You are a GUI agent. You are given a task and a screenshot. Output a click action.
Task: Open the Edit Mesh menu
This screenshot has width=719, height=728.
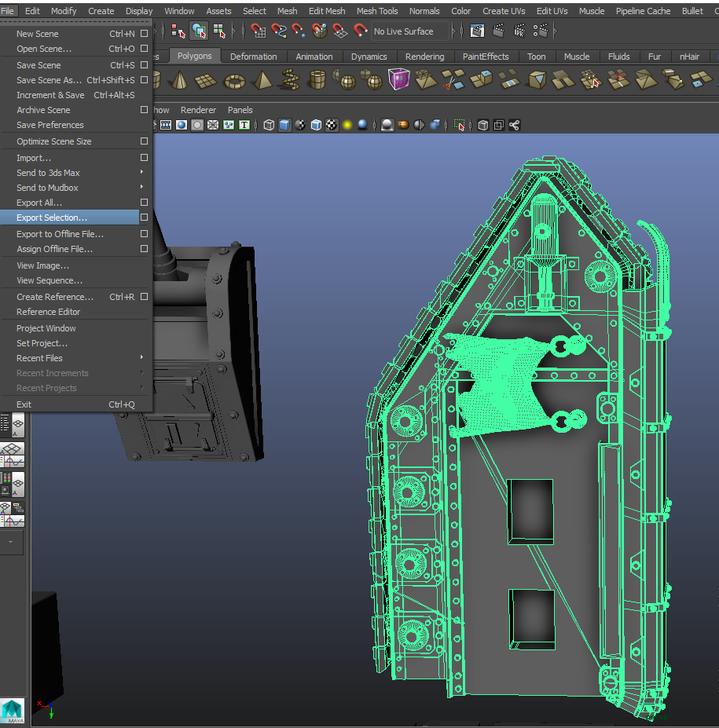click(326, 11)
